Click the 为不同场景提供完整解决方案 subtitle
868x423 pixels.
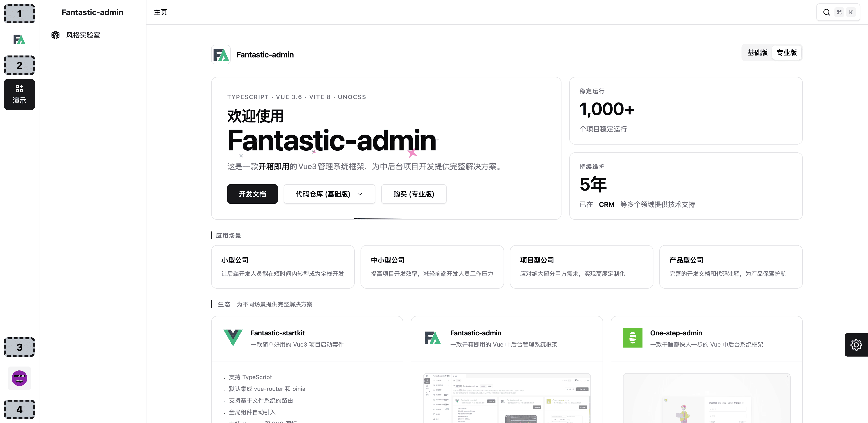274,304
